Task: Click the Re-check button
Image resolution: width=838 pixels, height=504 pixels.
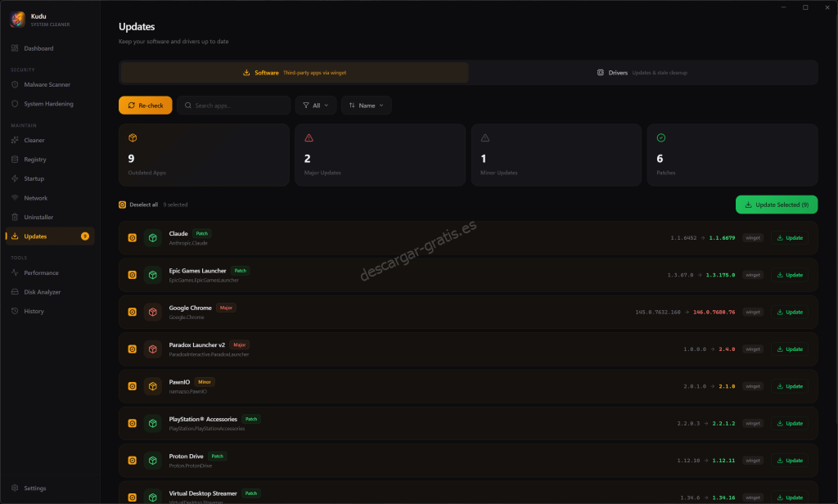Action: (146, 106)
